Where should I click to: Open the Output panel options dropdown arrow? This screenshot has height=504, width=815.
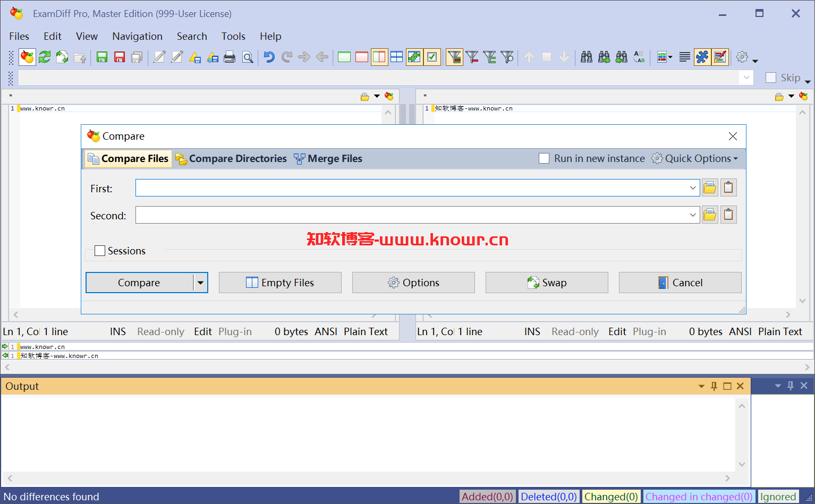pyautogui.click(x=701, y=386)
